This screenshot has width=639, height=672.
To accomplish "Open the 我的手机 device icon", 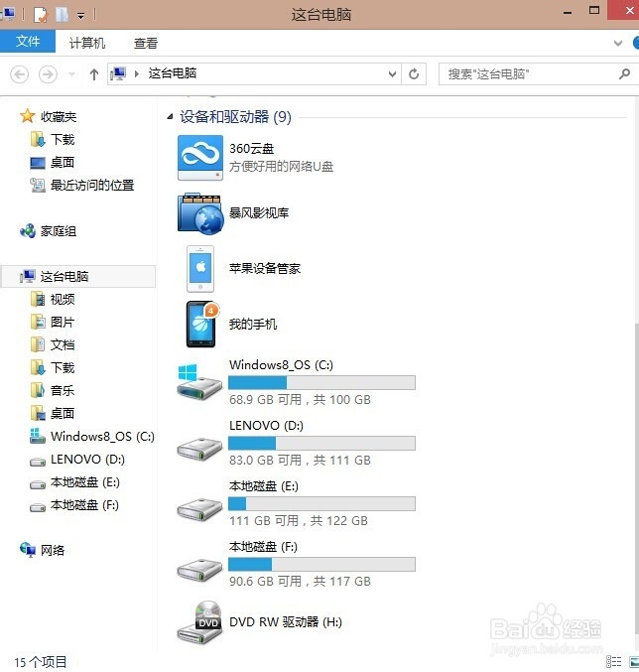I will pos(201,324).
